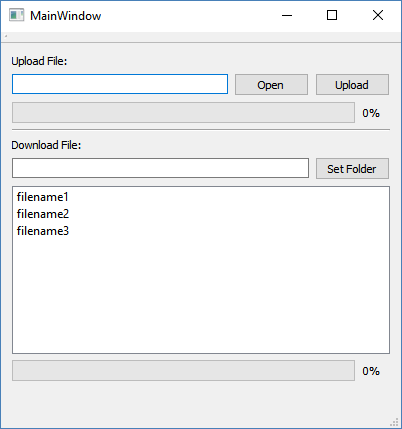402x429 pixels.
Task: Click the download progress bar
Action: point(183,370)
